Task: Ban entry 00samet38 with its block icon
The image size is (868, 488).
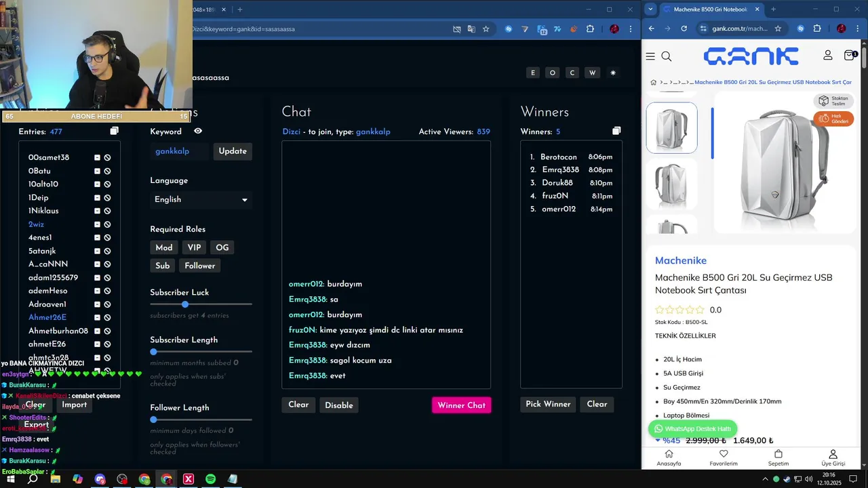Action: (107, 157)
